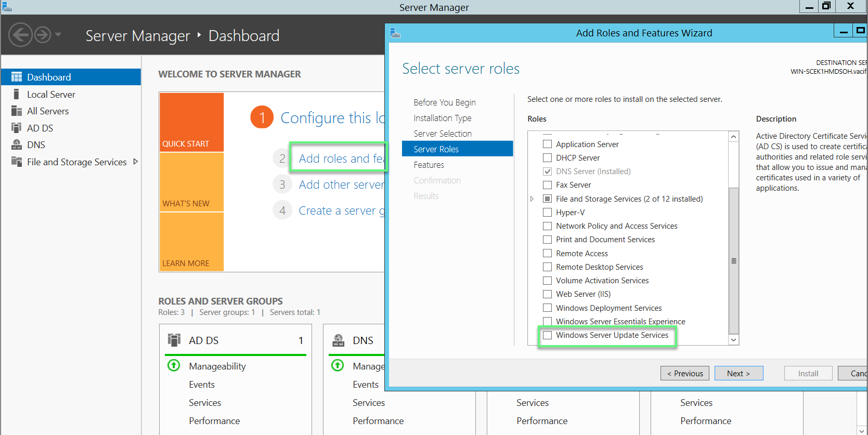Screen dimensions: 868x435
Task: Click the Local Server icon in sidebar
Action: point(17,94)
